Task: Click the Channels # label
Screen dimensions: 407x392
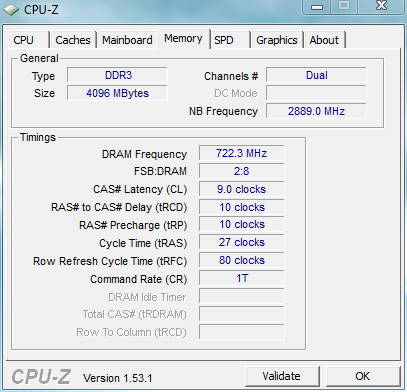Action: tap(231, 76)
